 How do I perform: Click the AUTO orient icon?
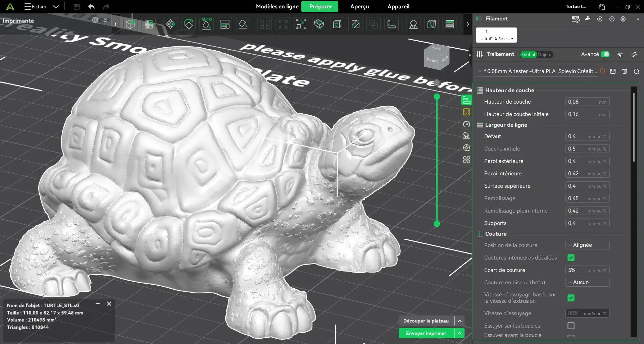(207, 24)
